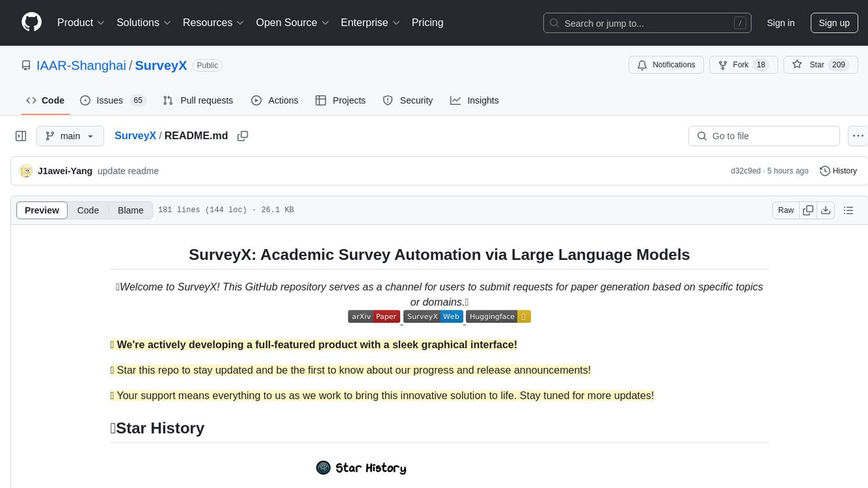Focus the Go to file field
This screenshot has width=868, height=488.
(764, 136)
